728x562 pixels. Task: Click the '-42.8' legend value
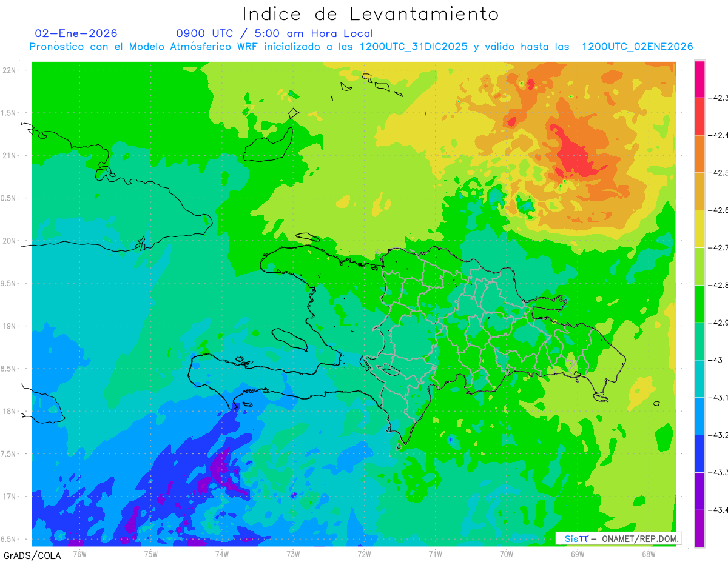click(x=719, y=285)
